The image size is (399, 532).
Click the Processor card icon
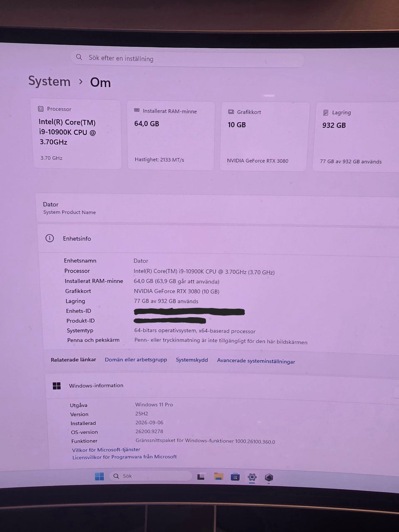[41, 109]
